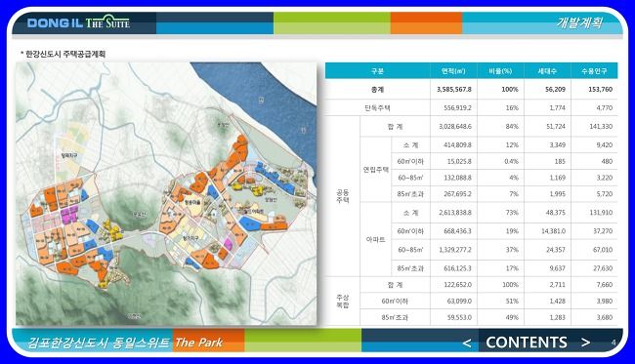
Task: Select area value 63,099.0
Action: tap(459, 302)
